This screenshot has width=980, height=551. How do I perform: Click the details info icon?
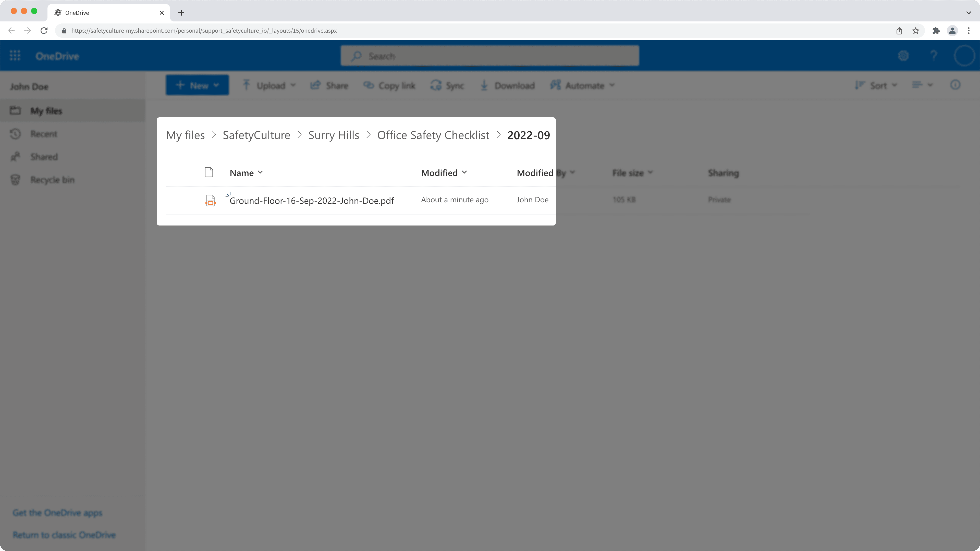click(955, 85)
